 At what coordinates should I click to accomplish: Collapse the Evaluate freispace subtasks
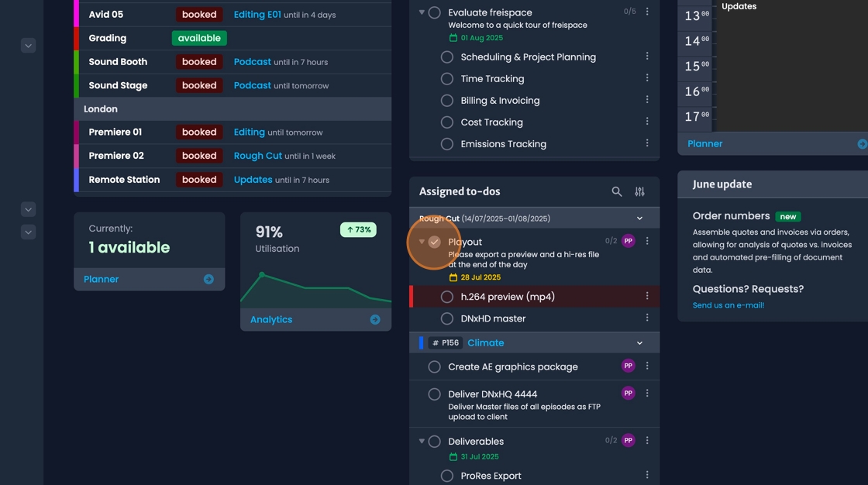422,12
